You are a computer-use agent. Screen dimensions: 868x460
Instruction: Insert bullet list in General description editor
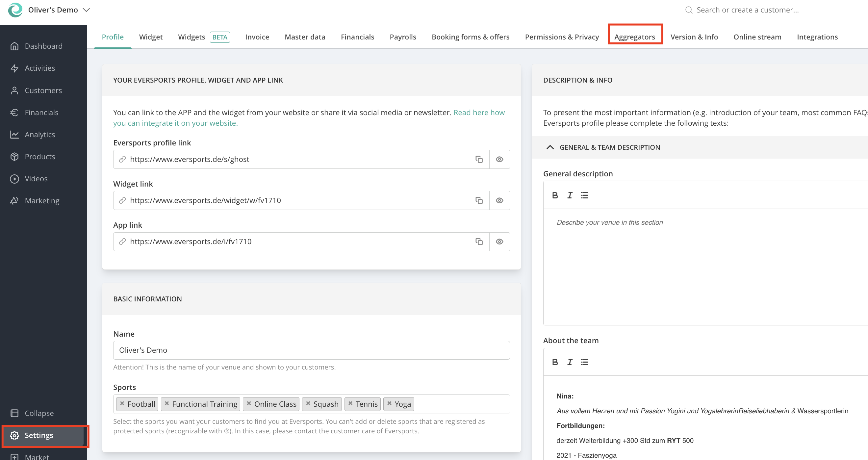[x=584, y=195]
